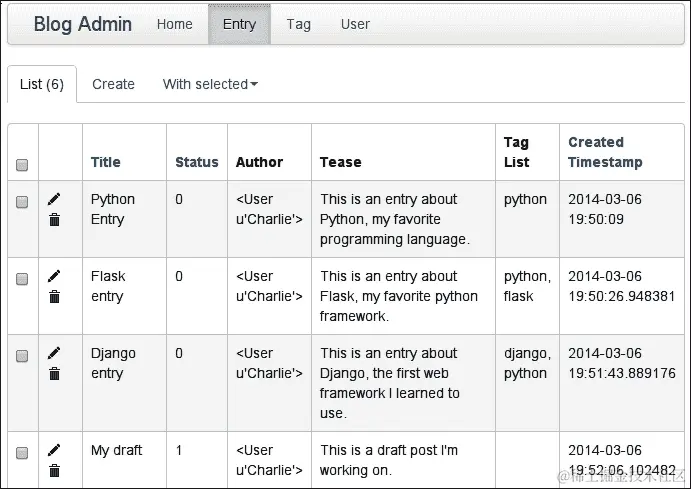691x489 pixels.
Task: Go to the User admin section
Action: 355,24
